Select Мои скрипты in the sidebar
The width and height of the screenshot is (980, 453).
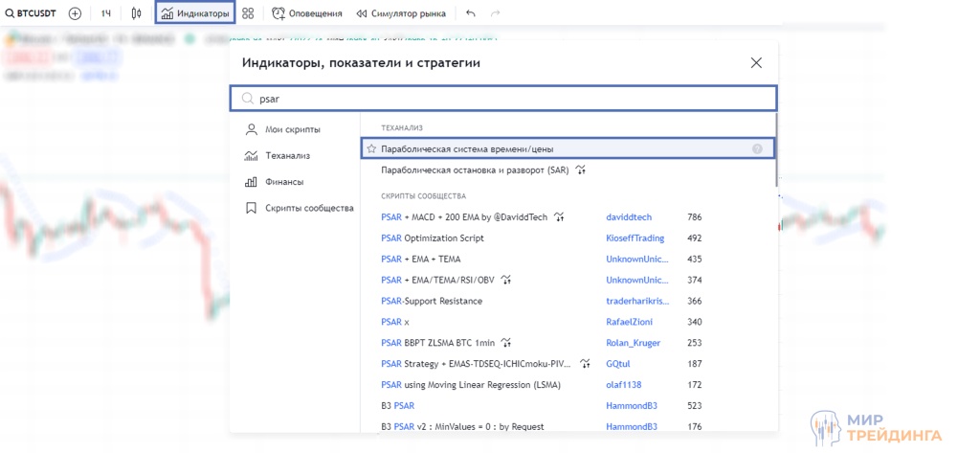[292, 129]
